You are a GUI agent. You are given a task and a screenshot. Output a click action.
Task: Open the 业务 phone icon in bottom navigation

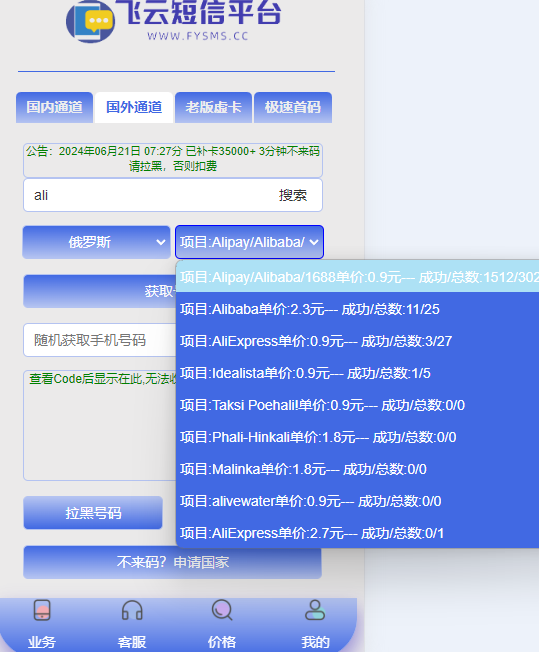coord(42,610)
